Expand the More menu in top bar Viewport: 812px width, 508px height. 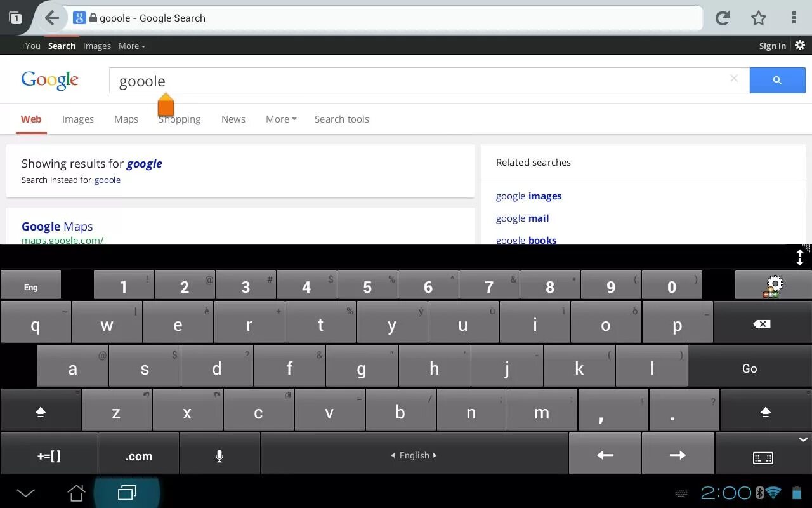click(132, 46)
